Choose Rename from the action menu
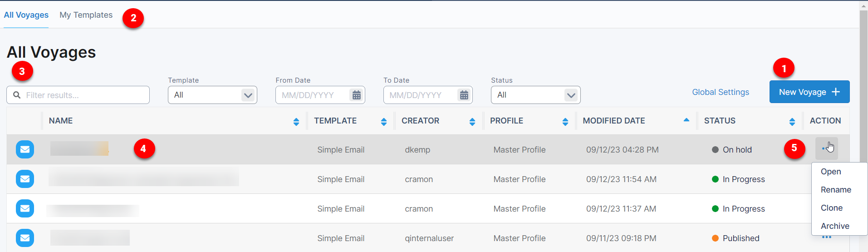This screenshot has height=252, width=868. pyautogui.click(x=835, y=190)
